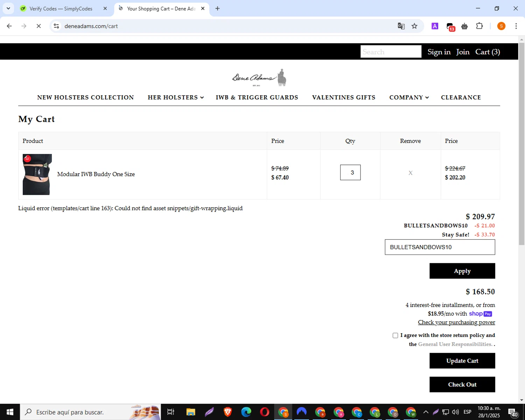
Task: Open Chrome's three-dot menu
Action: 516,26
